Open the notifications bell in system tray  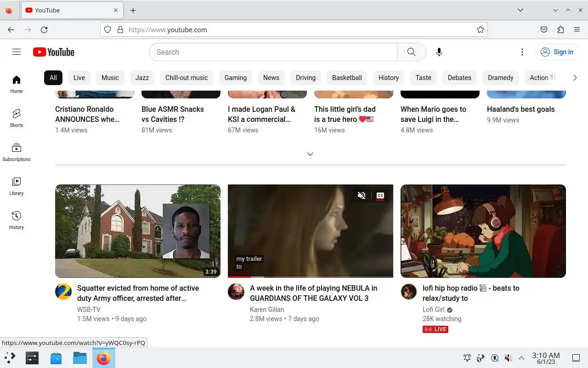pos(467,358)
